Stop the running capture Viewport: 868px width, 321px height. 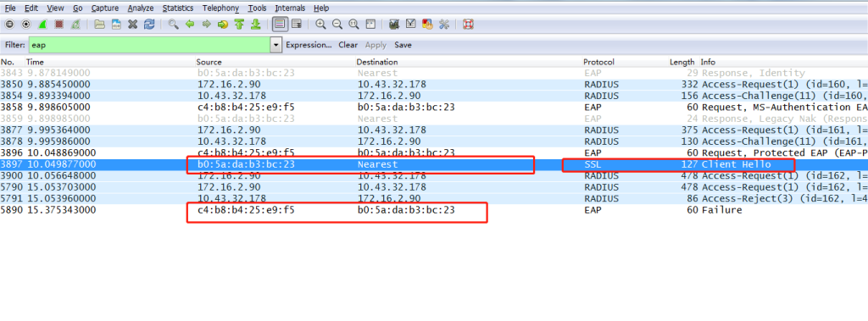click(59, 25)
